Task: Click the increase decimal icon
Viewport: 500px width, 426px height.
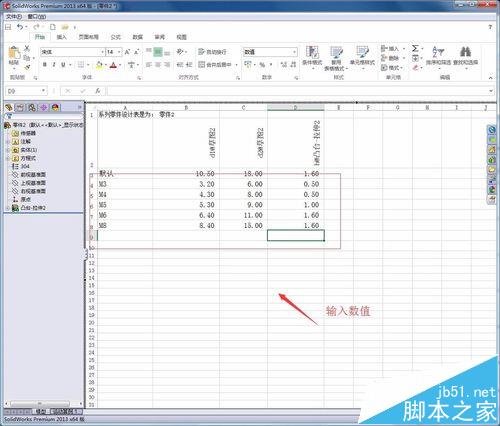Action: tap(284, 65)
